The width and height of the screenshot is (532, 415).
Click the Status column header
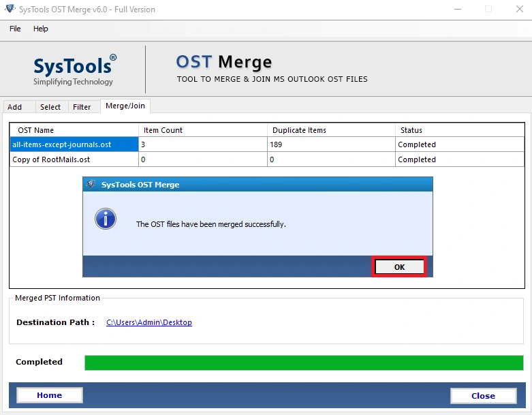pos(460,130)
